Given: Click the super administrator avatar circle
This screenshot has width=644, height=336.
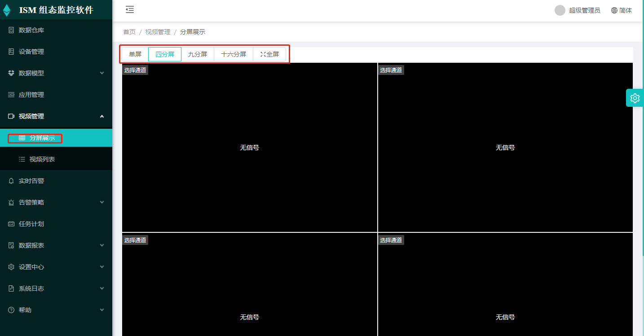Looking at the screenshot, I should [x=560, y=10].
